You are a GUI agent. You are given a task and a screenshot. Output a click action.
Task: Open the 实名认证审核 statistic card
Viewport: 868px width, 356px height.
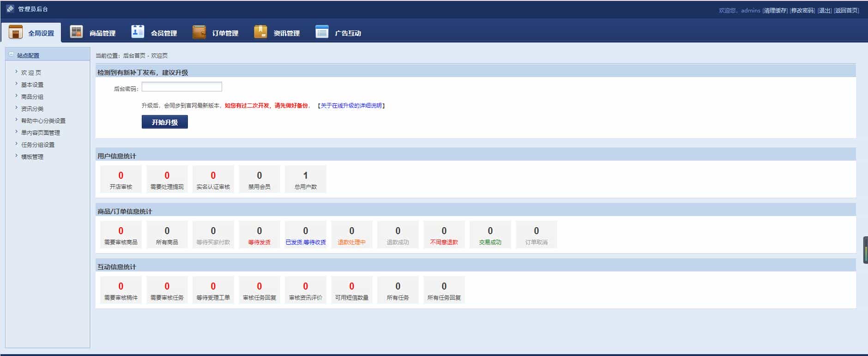click(213, 179)
